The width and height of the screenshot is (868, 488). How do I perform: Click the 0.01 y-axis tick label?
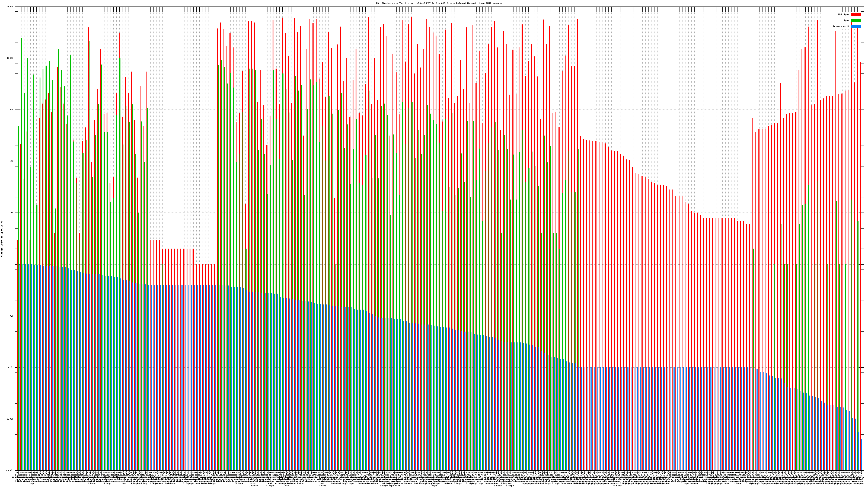[x=11, y=367]
